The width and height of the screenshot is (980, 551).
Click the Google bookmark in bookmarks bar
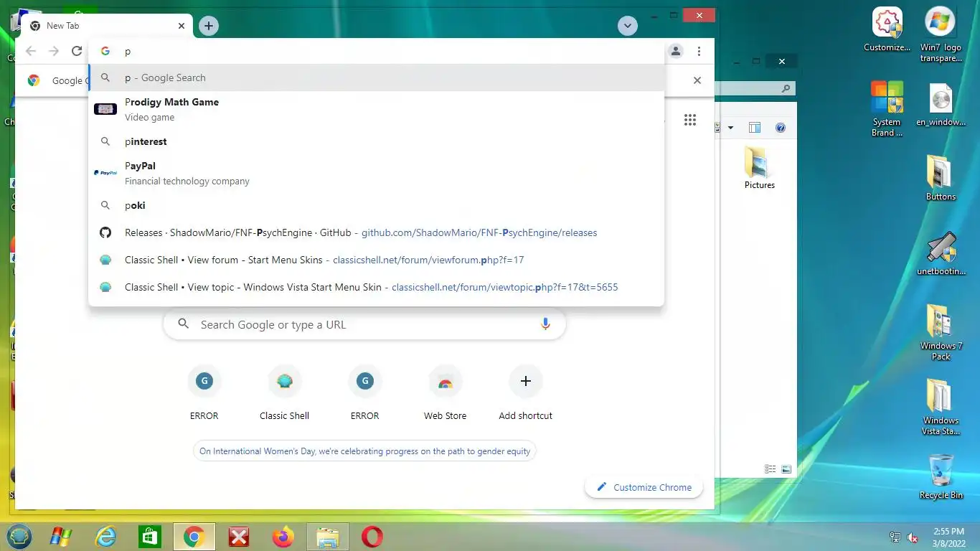pos(56,80)
